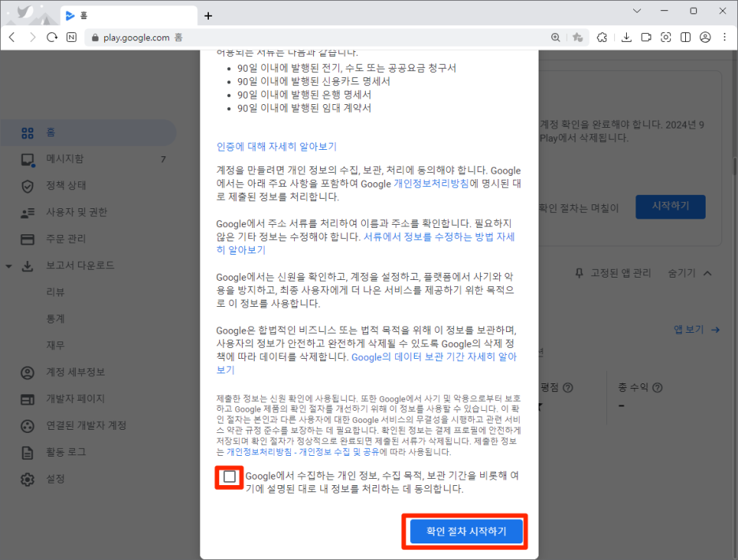Reload the page
This screenshot has height=560, width=738.
click(52, 37)
